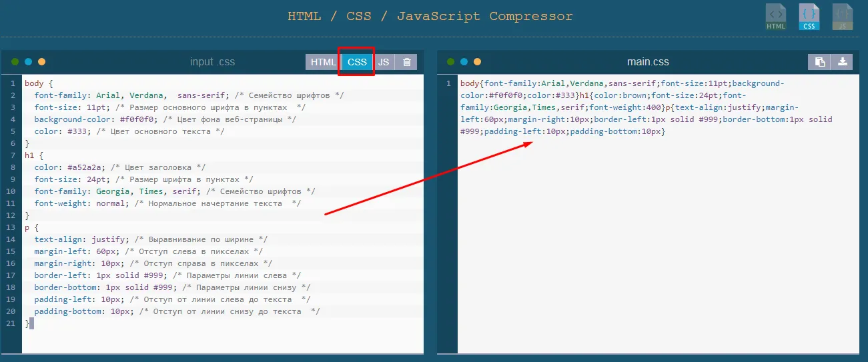Switch input panel to HTML mode
868x362 pixels.
324,62
